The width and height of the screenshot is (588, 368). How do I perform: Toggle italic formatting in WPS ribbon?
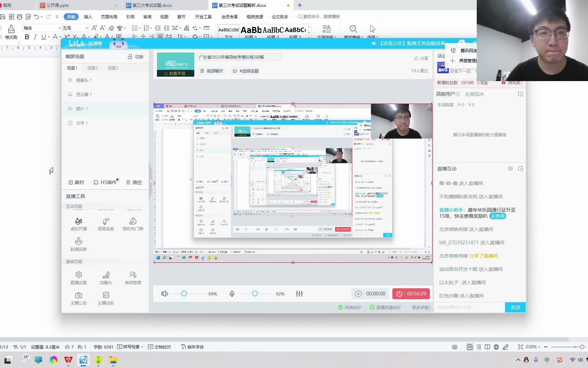coord(35,37)
